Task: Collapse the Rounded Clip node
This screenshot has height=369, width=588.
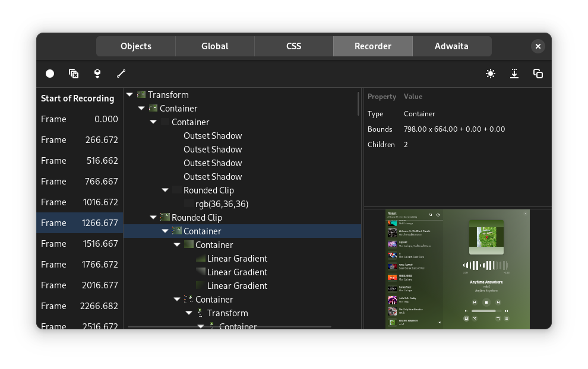Action: (153, 217)
